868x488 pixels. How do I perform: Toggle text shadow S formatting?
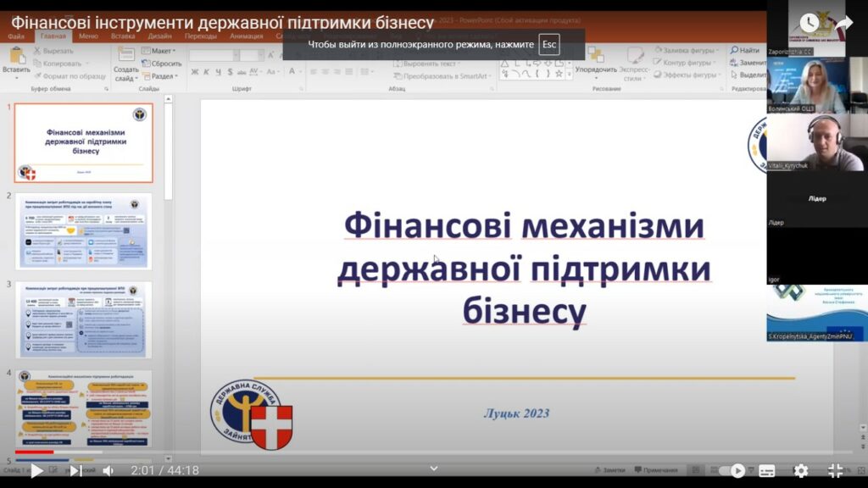[230, 72]
